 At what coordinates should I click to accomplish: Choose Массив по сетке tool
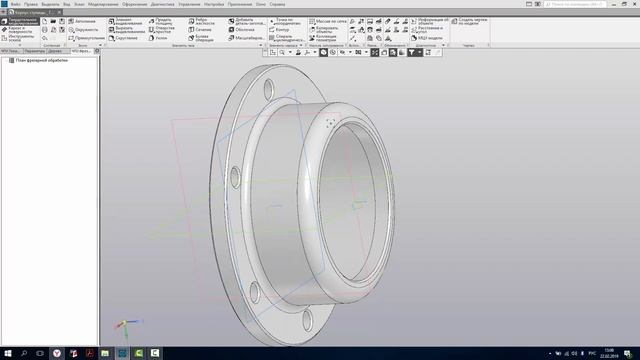pos(328,21)
